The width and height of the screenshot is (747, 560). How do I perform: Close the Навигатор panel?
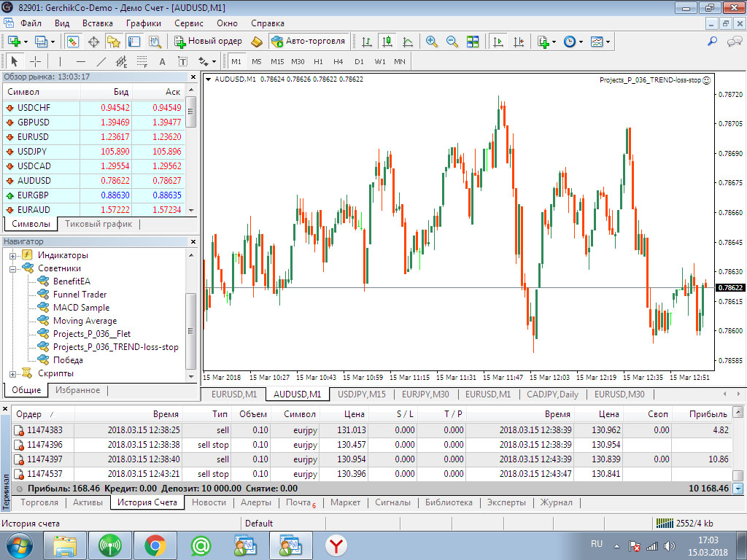coord(193,241)
